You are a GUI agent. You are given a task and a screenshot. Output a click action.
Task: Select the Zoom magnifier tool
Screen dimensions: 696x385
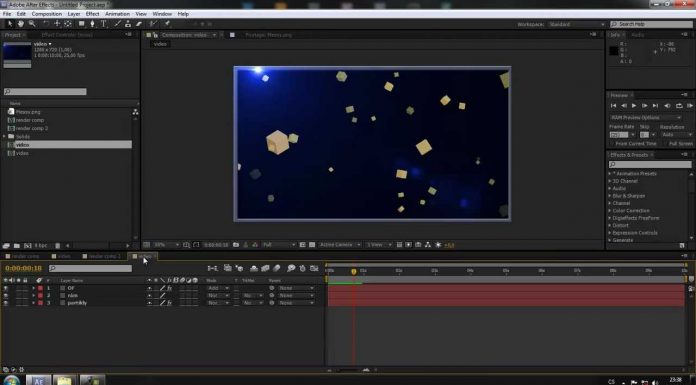[32, 24]
